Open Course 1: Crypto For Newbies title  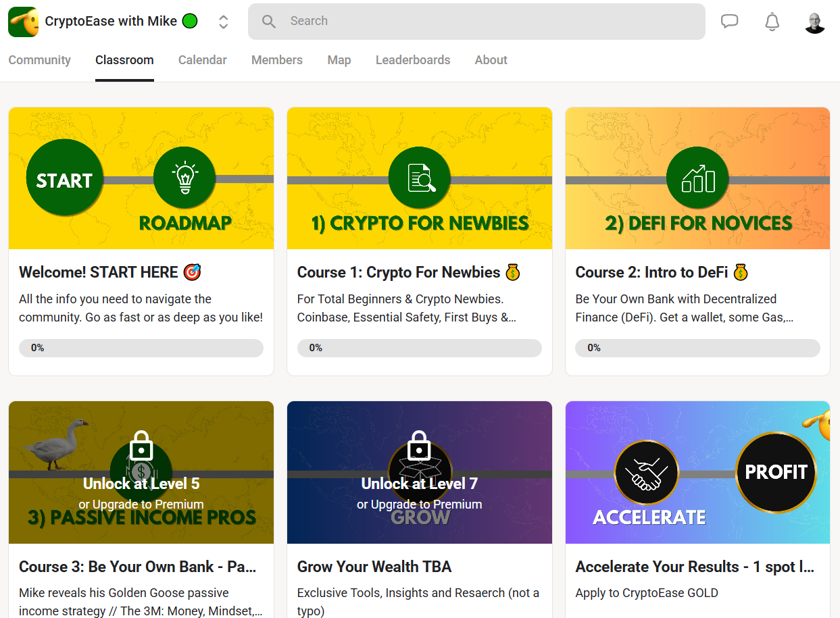399,272
